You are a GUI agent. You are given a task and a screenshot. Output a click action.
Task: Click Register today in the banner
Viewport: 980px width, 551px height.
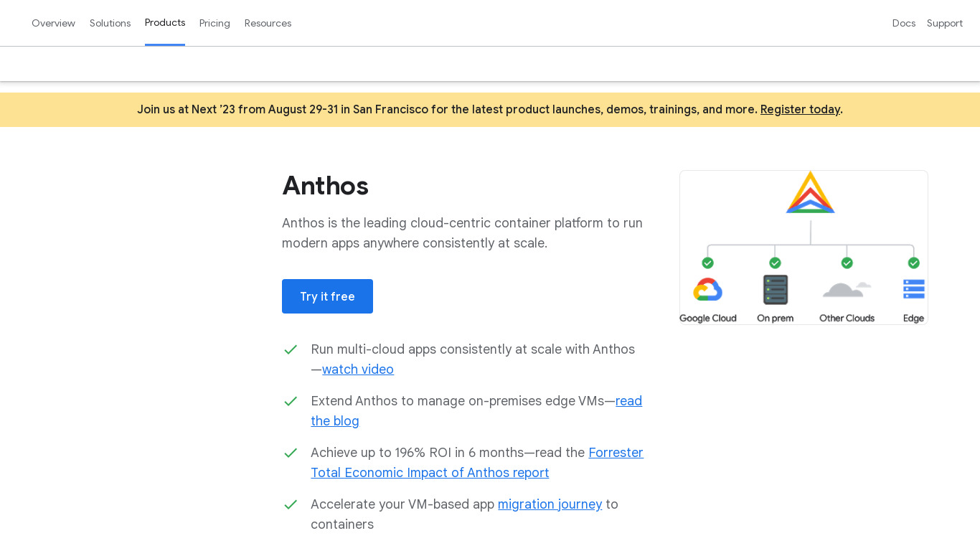pos(800,109)
